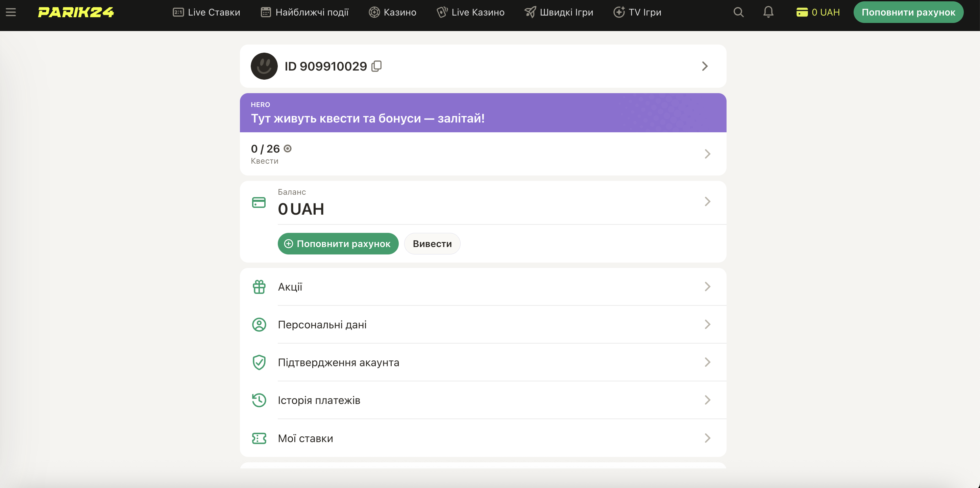Click the Вивести withdraw button

pos(432,244)
